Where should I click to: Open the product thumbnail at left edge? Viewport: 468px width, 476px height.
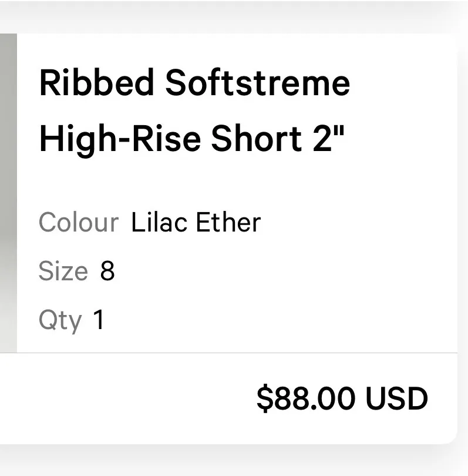pos(8,193)
